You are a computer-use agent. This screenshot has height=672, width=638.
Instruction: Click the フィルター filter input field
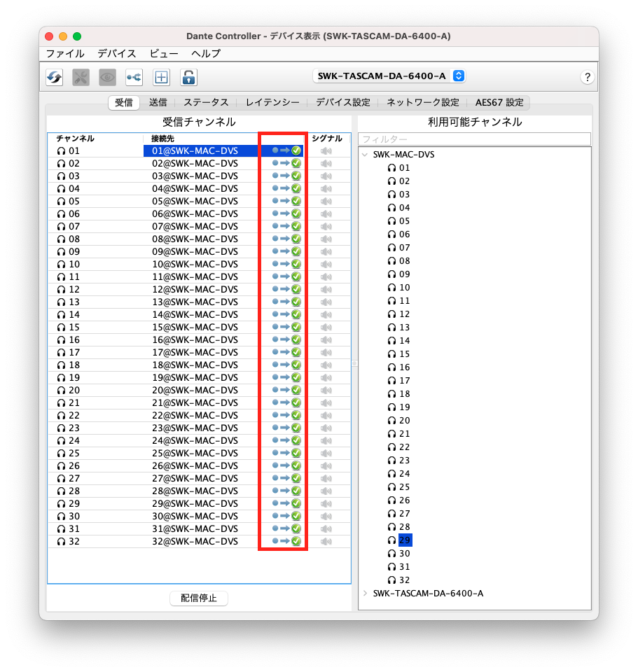tap(474, 139)
